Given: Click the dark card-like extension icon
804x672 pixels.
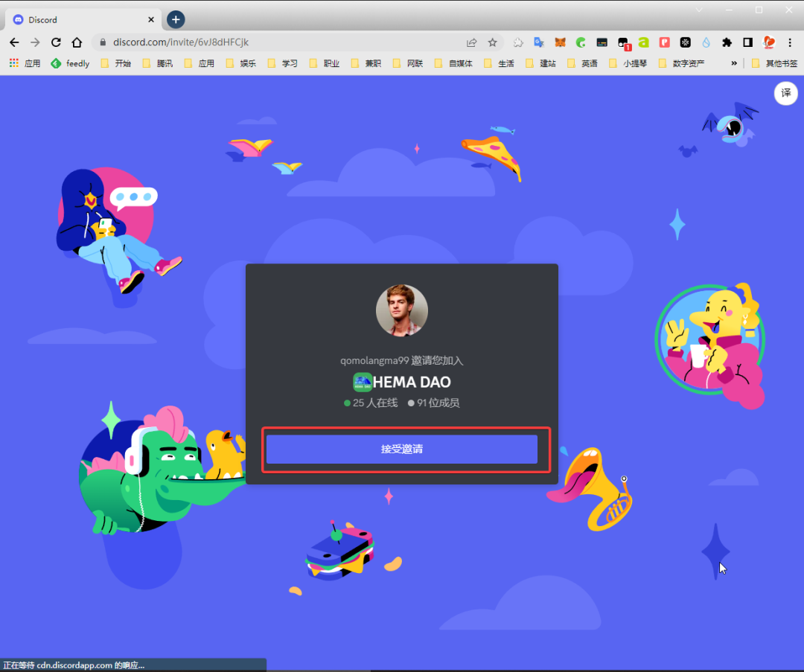Looking at the screenshot, I should (602, 42).
